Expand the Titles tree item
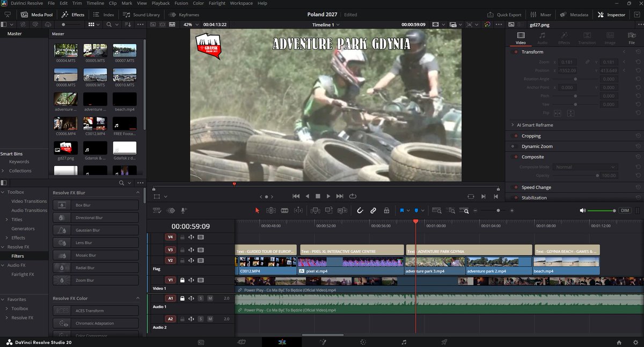Screen dimensions: 644x347 coord(6,219)
